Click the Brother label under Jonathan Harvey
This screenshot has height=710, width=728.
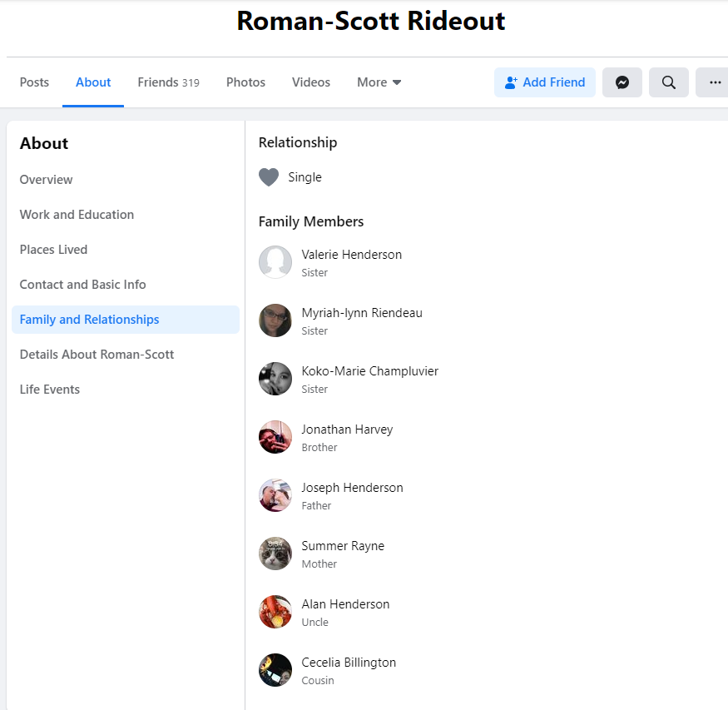point(319,447)
